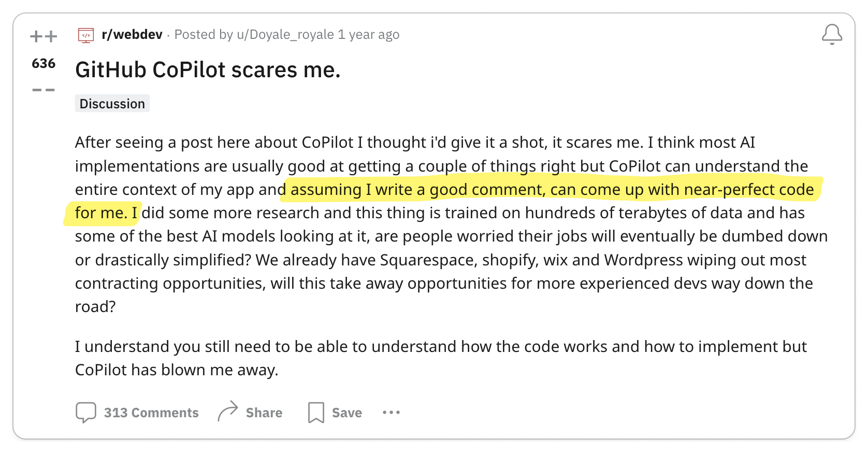Click the Share text button

click(264, 413)
